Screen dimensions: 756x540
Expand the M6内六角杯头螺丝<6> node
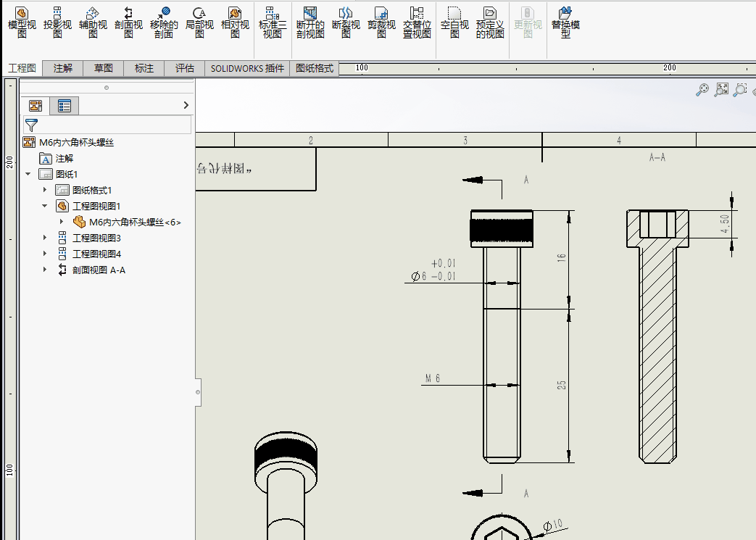(62, 222)
